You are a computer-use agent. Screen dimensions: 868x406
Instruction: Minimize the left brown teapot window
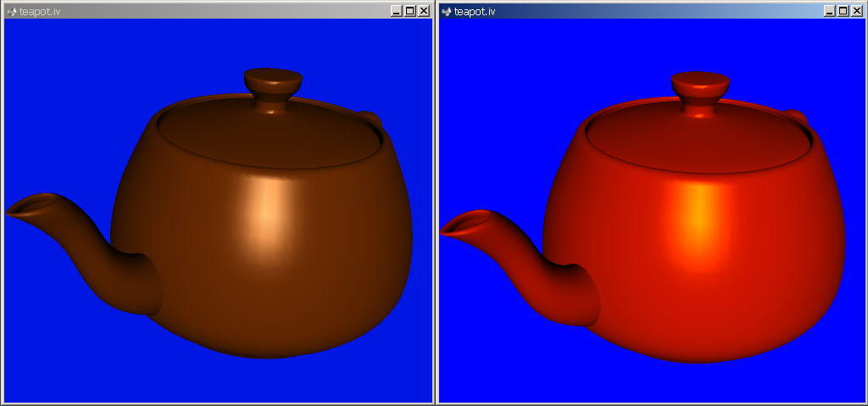point(396,11)
